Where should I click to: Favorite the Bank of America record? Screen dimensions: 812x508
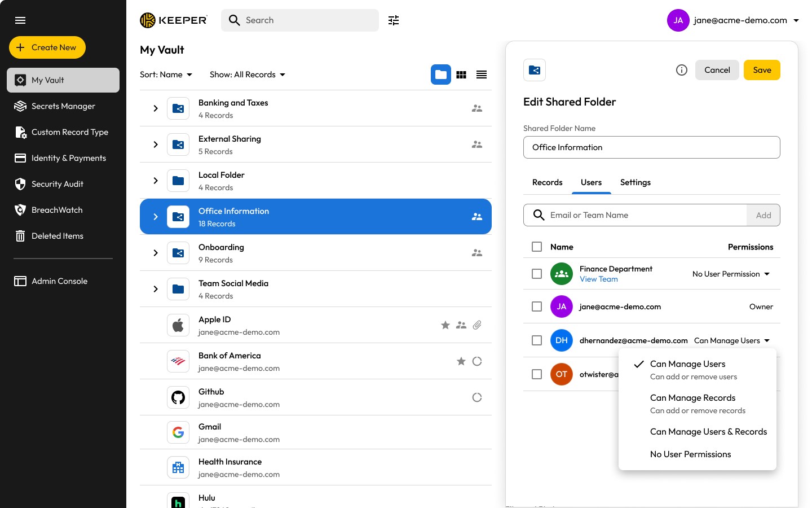coord(461,361)
